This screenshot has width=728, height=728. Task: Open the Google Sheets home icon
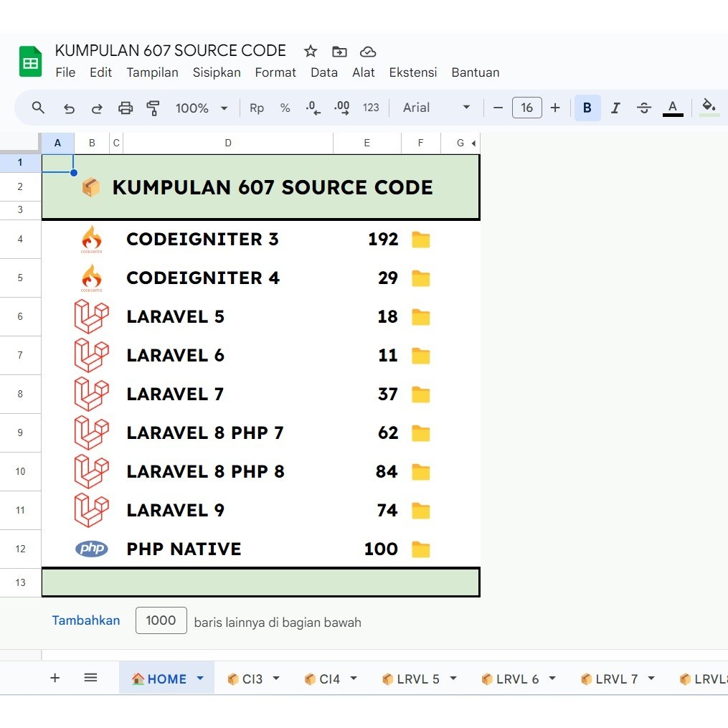pyautogui.click(x=30, y=61)
